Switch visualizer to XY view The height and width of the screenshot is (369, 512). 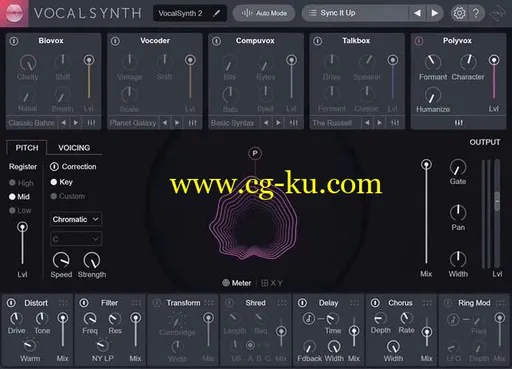click(x=272, y=283)
